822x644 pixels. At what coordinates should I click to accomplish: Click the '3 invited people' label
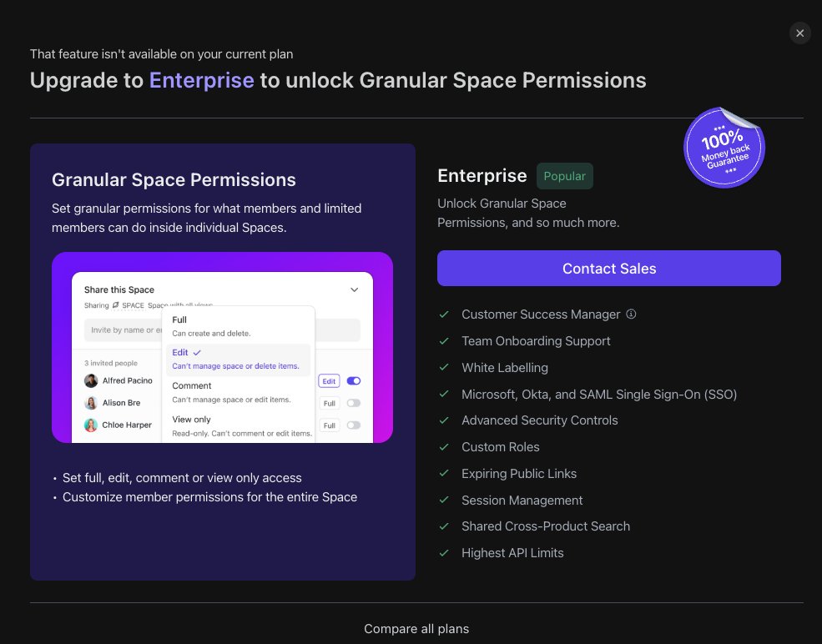pos(111,363)
